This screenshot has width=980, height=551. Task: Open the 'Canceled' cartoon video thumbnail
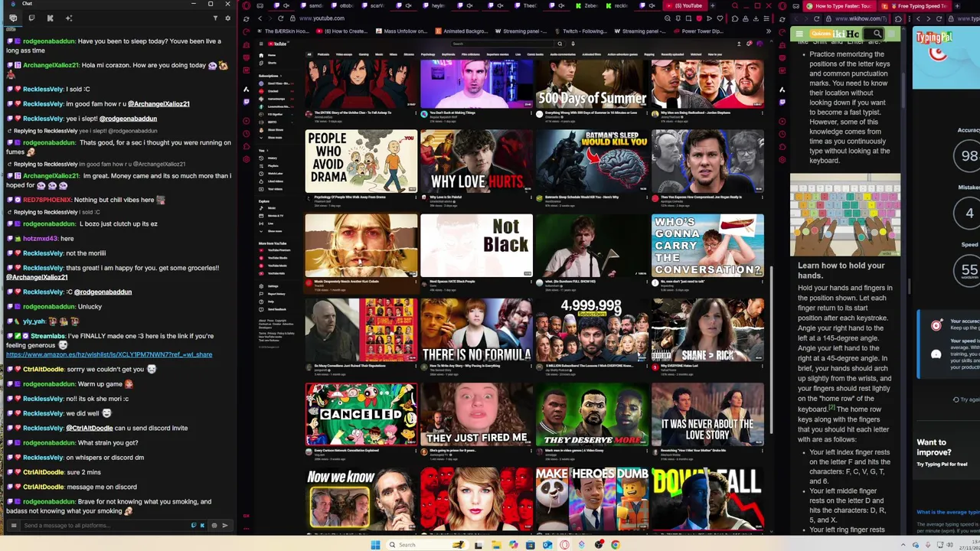[361, 414]
